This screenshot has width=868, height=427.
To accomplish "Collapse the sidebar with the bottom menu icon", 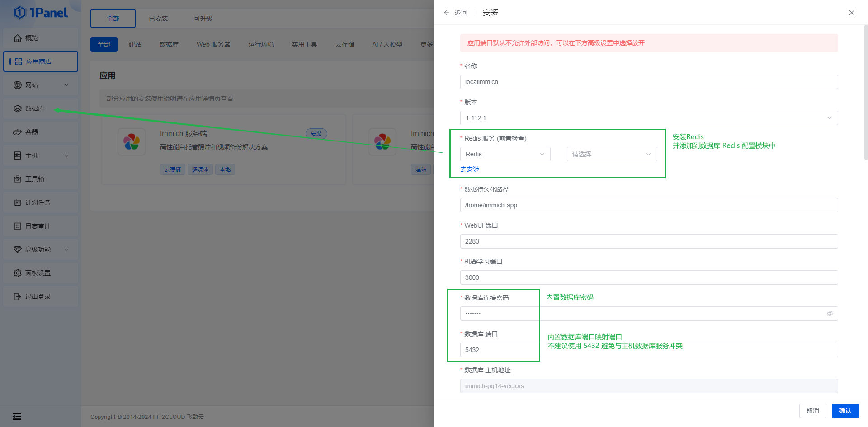I will click(17, 416).
